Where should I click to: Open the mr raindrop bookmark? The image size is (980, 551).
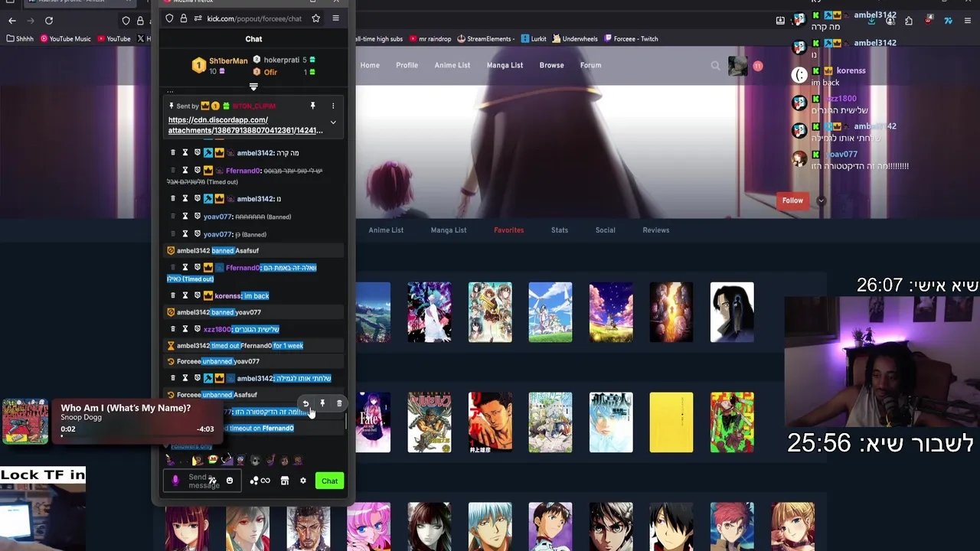coord(430,39)
